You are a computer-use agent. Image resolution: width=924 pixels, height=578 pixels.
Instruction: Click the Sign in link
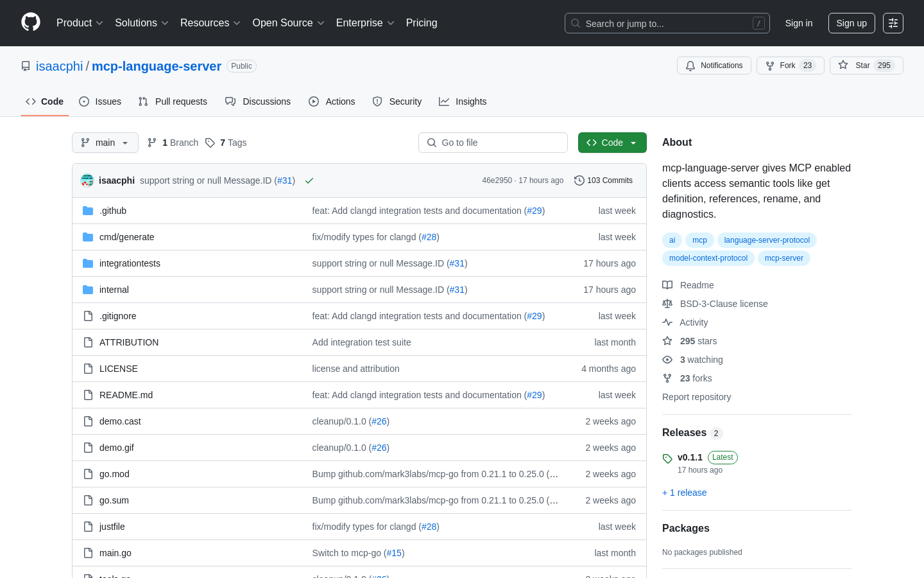(x=799, y=23)
